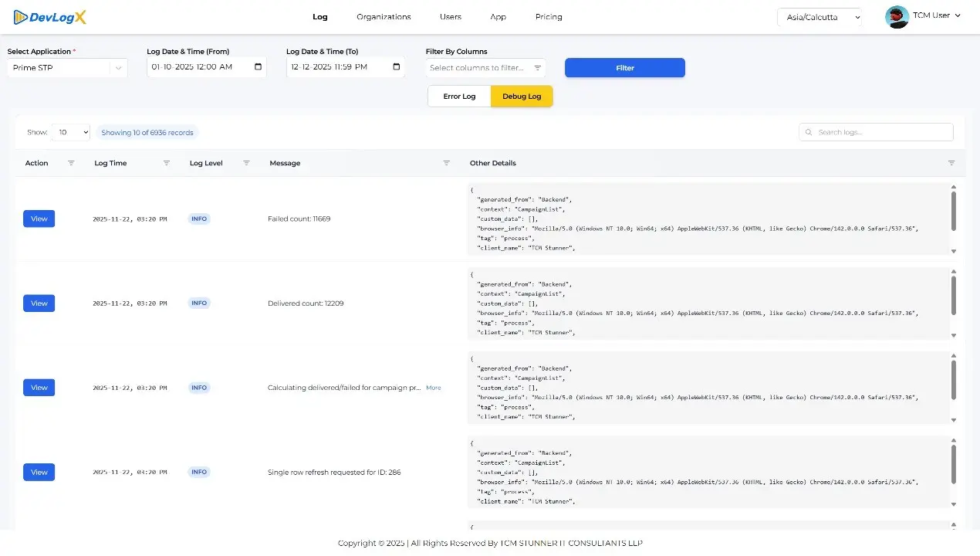Image resolution: width=980 pixels, height=556 pixels.
Task: Click the search magnifier icon
Action: click(x=809, y=133)
